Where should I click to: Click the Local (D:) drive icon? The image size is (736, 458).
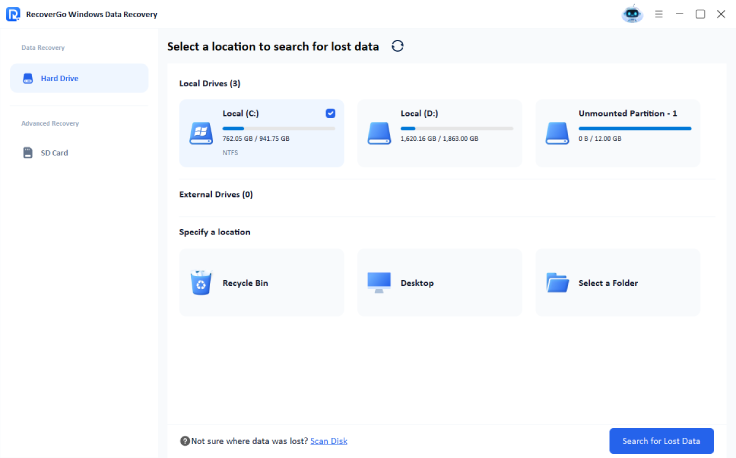379,133
